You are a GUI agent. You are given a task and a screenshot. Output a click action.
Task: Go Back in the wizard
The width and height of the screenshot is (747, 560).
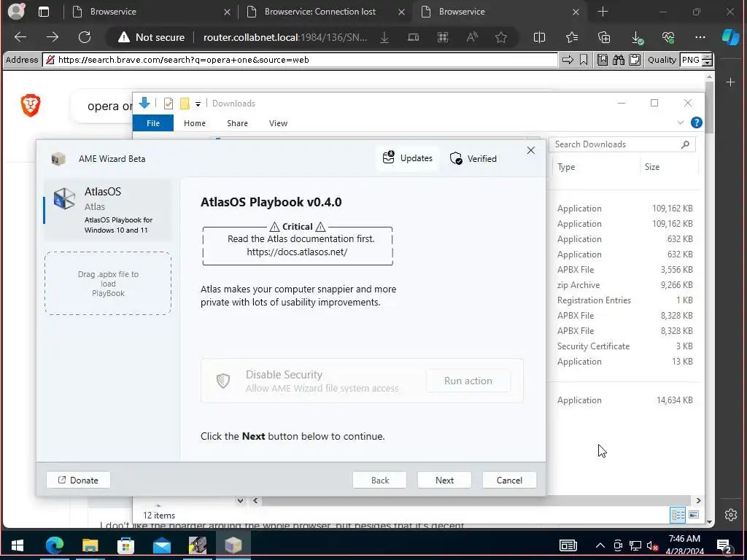pyautogui.click(x=379, y=480)
